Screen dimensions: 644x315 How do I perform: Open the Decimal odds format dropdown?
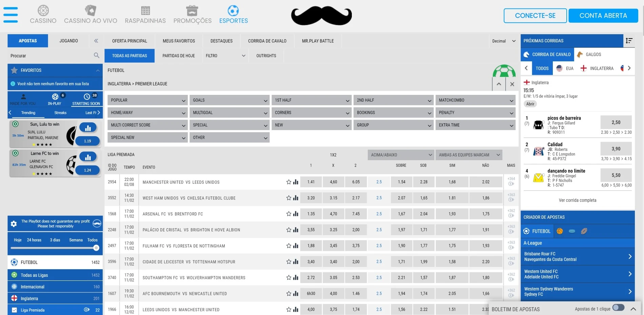tap(504, 41)
